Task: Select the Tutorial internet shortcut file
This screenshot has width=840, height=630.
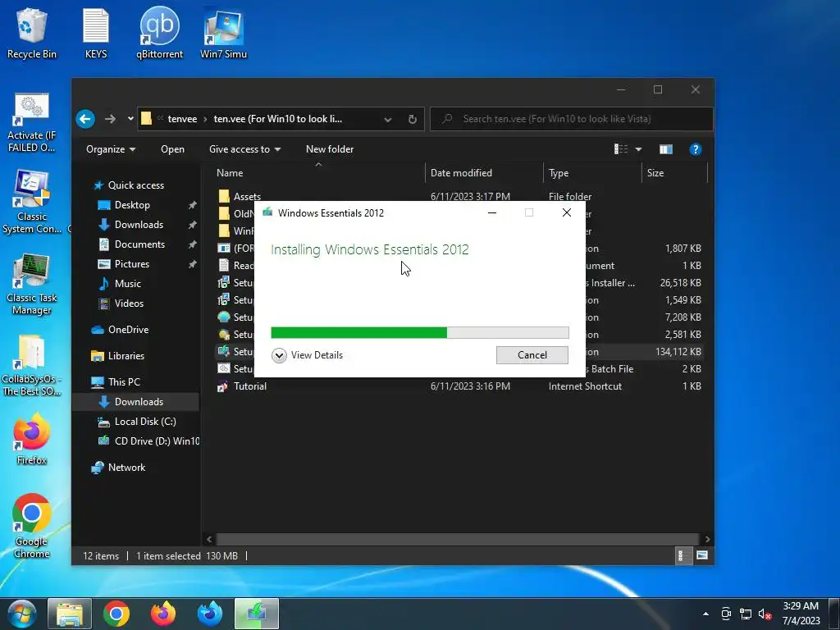Action: (460, 386)
